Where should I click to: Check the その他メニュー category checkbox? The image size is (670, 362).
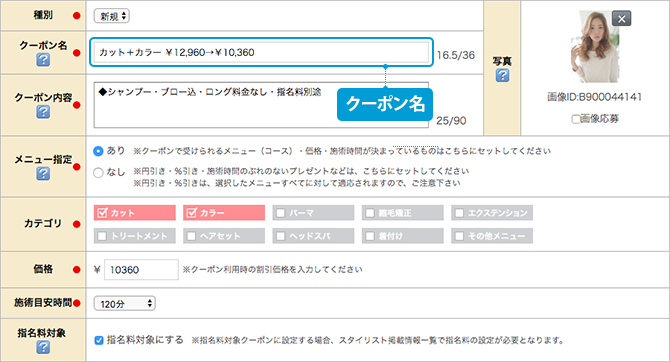[x=459, y=236]
